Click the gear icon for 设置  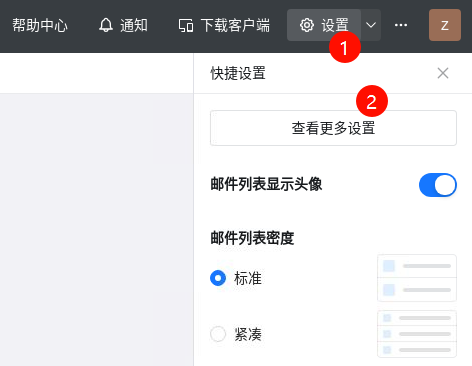point(307,25)
